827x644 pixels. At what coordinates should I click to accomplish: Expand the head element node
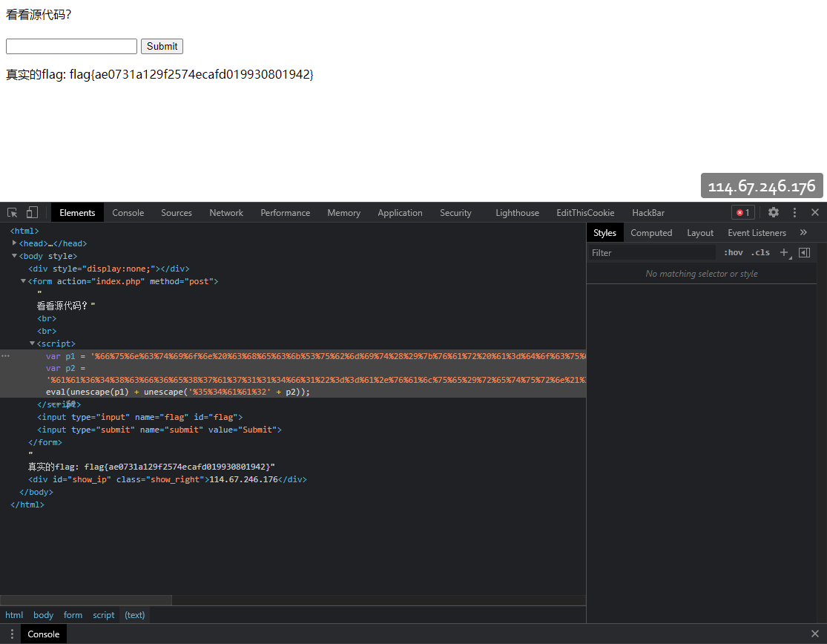tap(14, 243)
